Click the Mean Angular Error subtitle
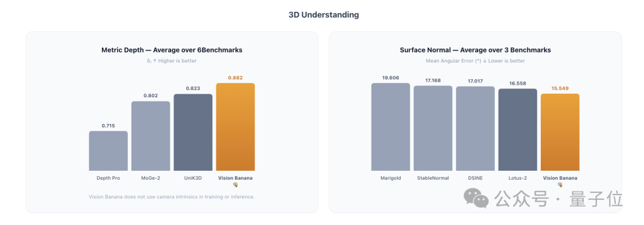The image size is (644, 225). coord(475,61)
